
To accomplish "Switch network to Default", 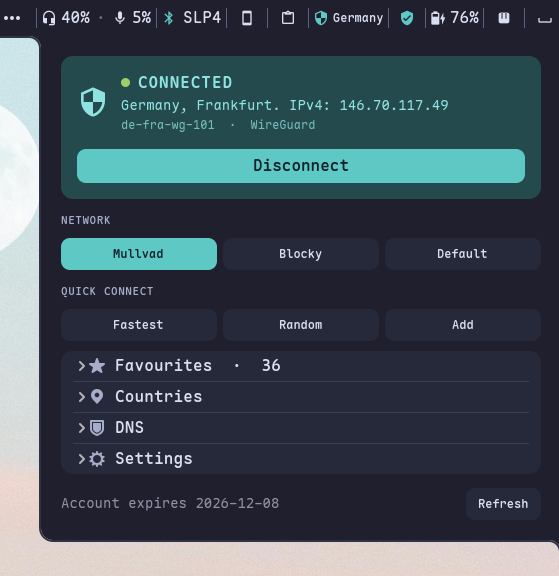I will click(x=463, y=254).
